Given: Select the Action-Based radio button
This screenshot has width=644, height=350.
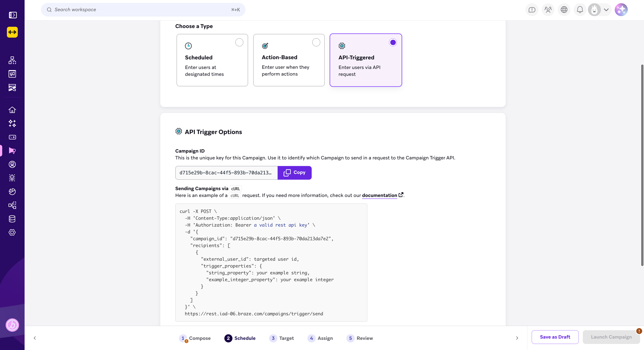Looking at the screenshot, I should point(316,42).
